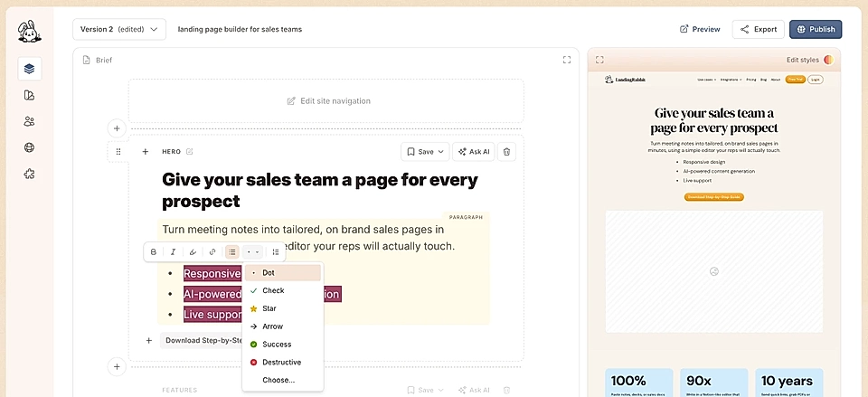Insert a link from the text toolbar

point(212,252)
